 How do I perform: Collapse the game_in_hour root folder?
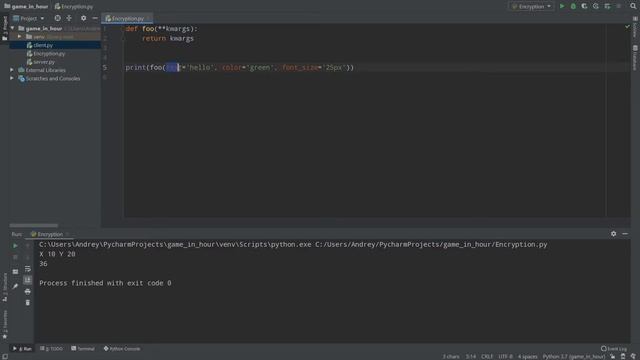(12, 28)
